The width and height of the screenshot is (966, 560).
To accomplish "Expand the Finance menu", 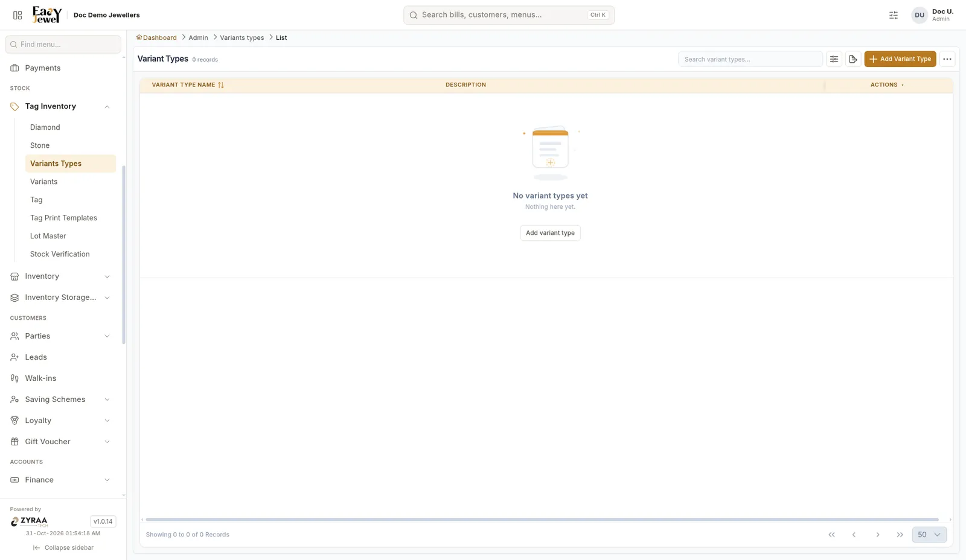I will [107, 480].
